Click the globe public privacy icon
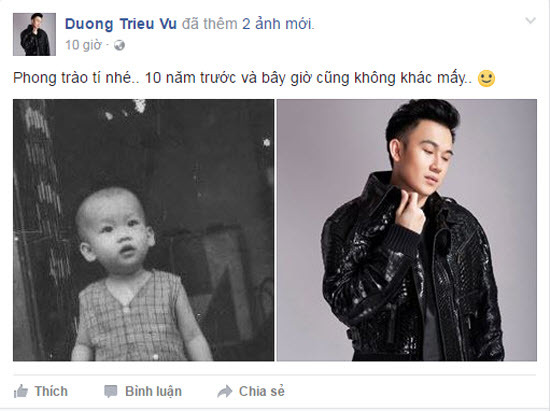This screenshot has height=411, width=550. coord(119,45)
